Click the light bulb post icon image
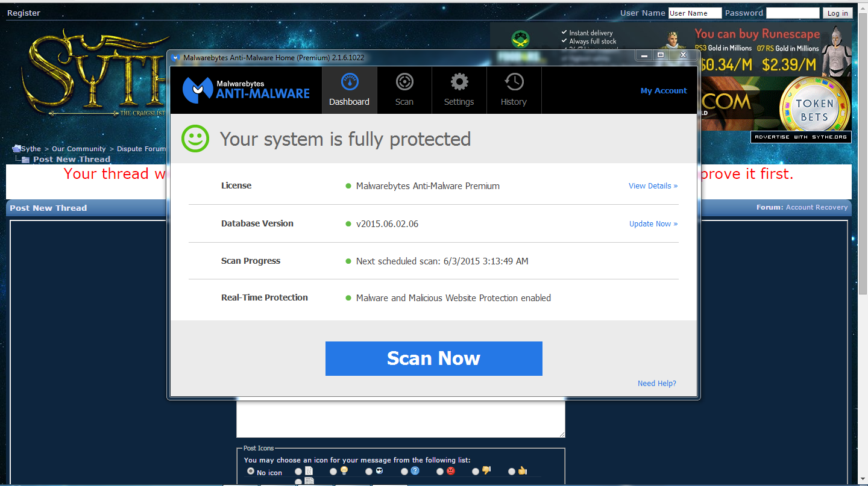This screenshot has width=868, height=486. click(x=344, y=471)
